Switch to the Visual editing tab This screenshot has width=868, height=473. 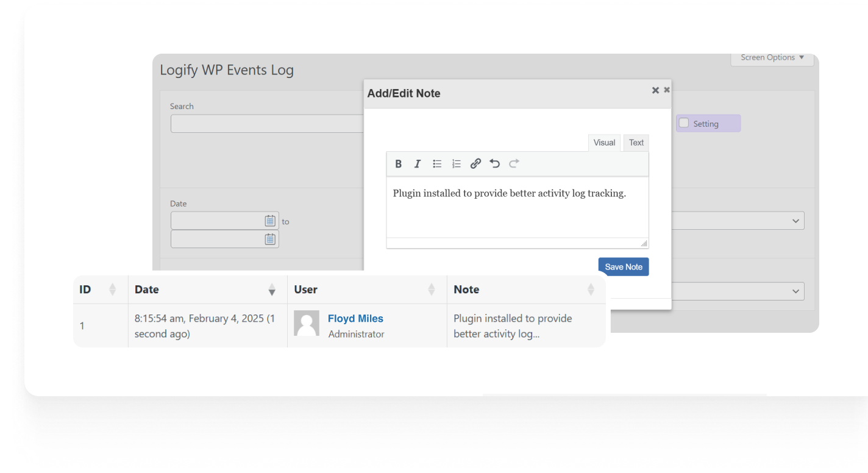pyautogui.click(x=604, y=143)
